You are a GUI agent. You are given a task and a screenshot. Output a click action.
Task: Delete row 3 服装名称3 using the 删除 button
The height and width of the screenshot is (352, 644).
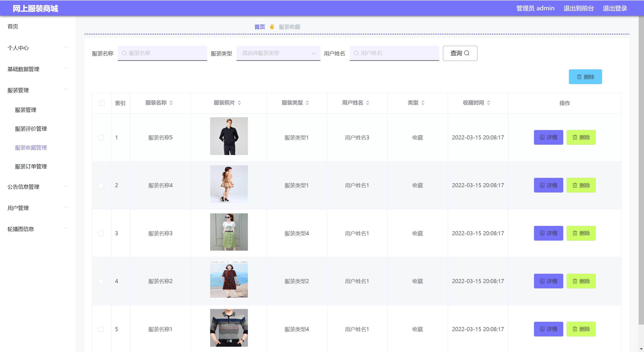(x=581, y=233)
